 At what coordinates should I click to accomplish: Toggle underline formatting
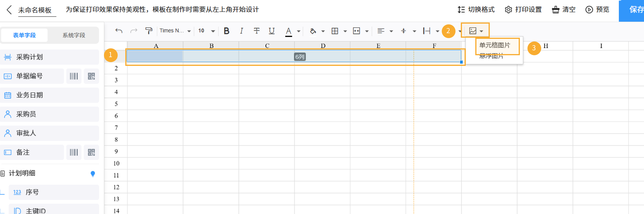(272, 31)
